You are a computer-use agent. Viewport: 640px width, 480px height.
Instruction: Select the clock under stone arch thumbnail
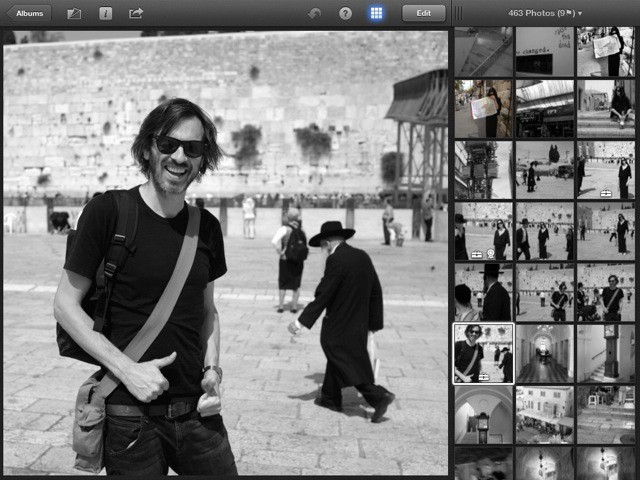483,414
